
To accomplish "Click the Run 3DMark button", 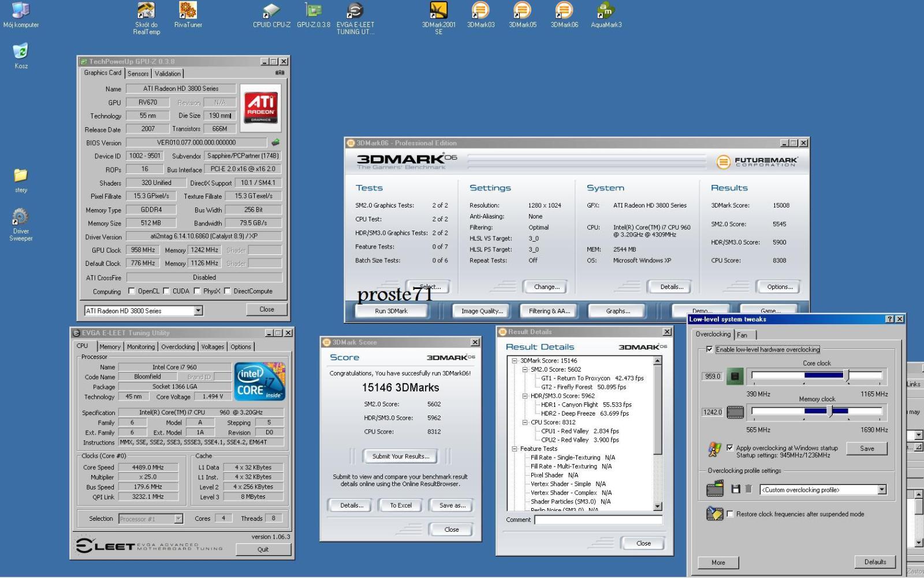I will 391,311.
